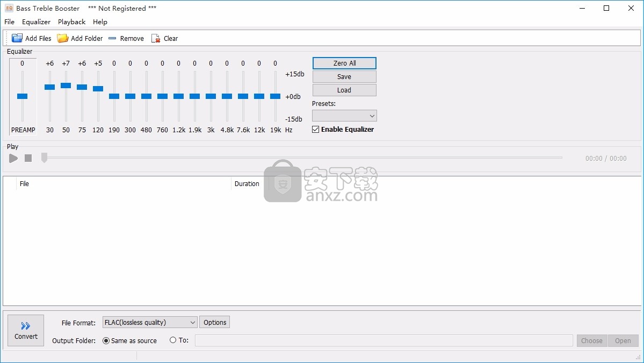Image resolution: width=644 pixels, height=363 pixels.
Task: Open the File menu
Action: [9, 22]
